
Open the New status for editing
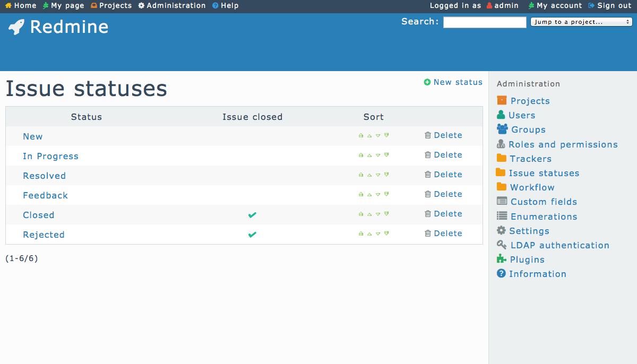(32, 136)
